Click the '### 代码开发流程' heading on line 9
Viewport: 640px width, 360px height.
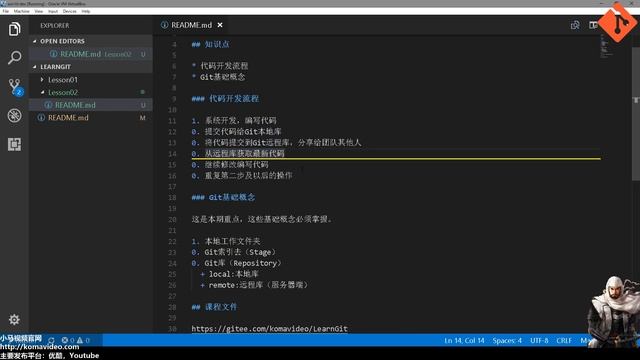[225, 99]
